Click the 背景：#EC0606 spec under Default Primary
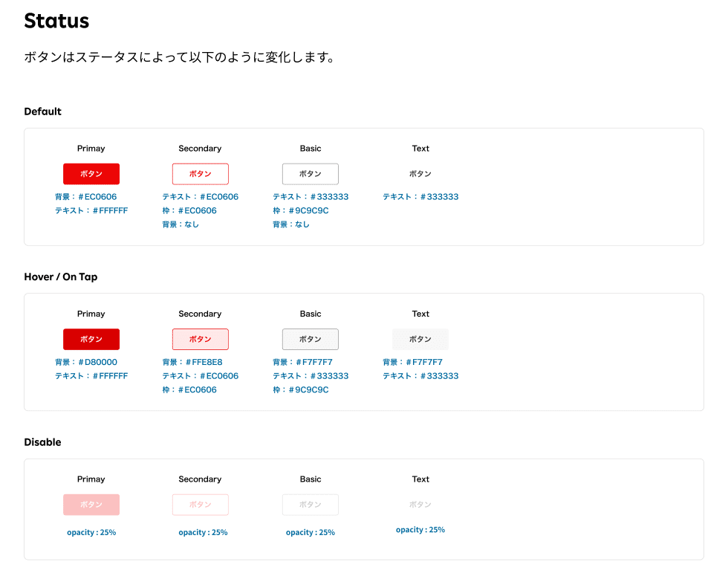The width and height of the screenshot is (728, 576). pos(86,197)
